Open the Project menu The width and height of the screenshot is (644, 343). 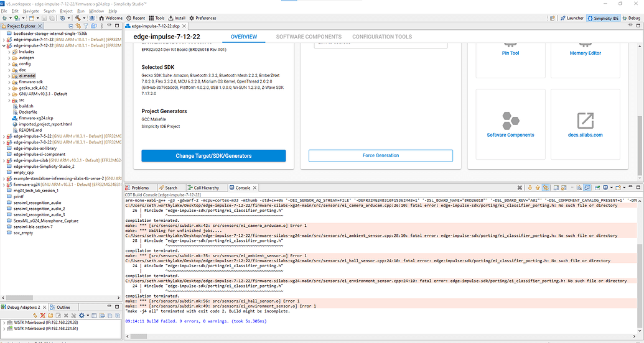(66, 11)
